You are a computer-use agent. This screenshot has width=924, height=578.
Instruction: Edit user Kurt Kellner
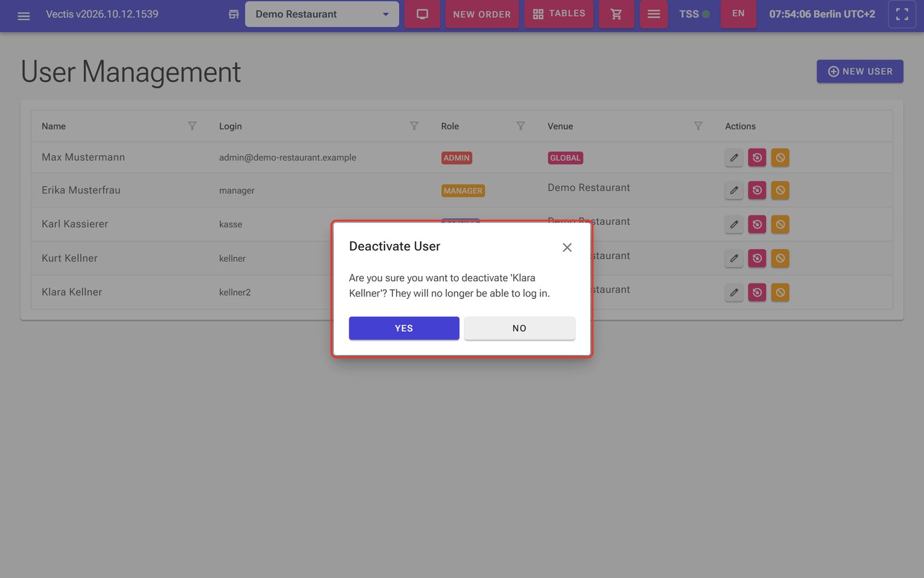click(734, 258)
